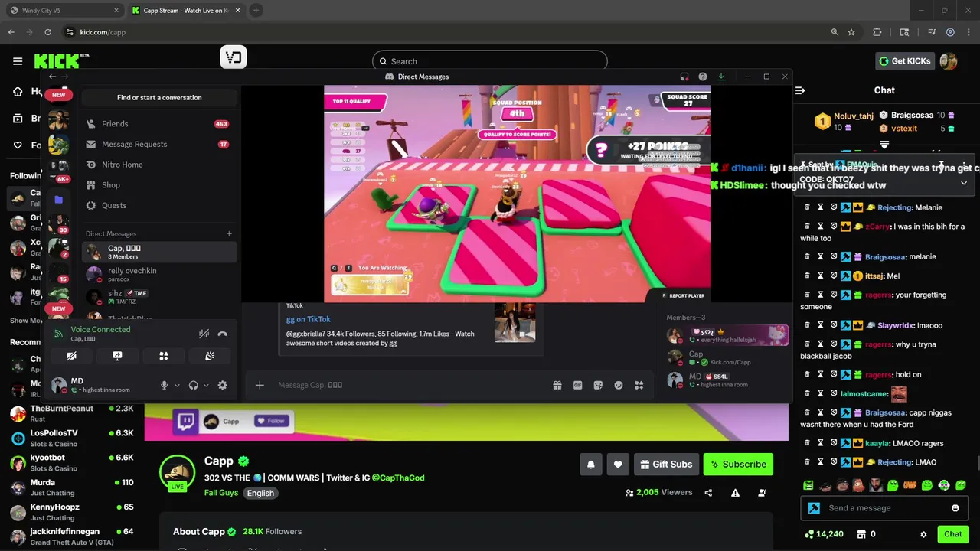Click Follow on the Twitch overlay
The image size is (980, 551).
point(271,421)
